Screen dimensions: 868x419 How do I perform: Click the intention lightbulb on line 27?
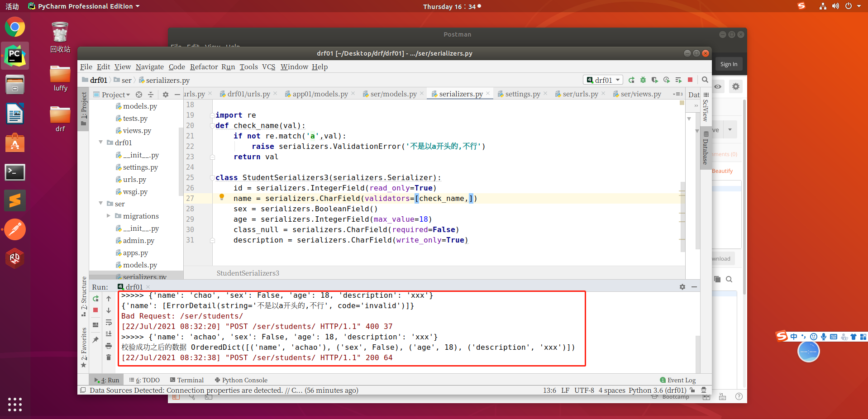coord(222,197)
